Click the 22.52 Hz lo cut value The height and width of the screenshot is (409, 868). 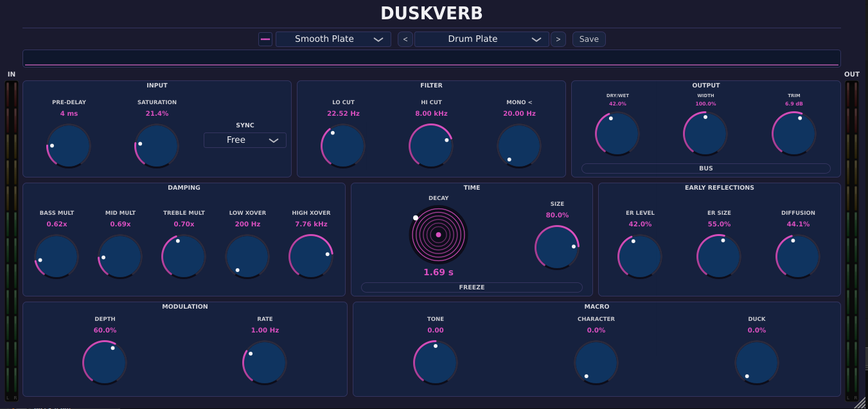343,114
